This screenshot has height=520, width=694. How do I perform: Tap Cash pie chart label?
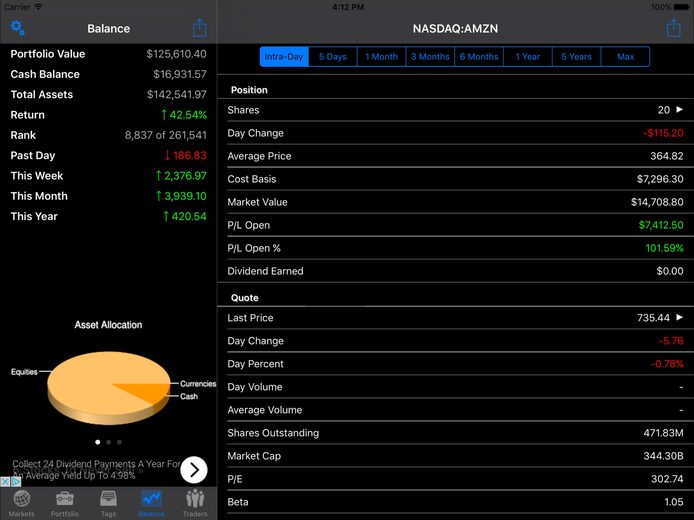coord(189,397)
